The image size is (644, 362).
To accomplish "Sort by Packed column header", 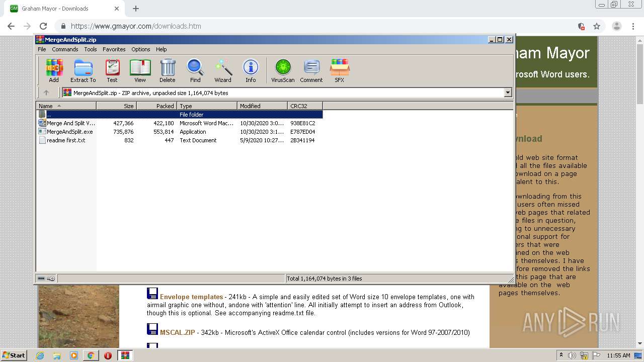I will point(156,106).
